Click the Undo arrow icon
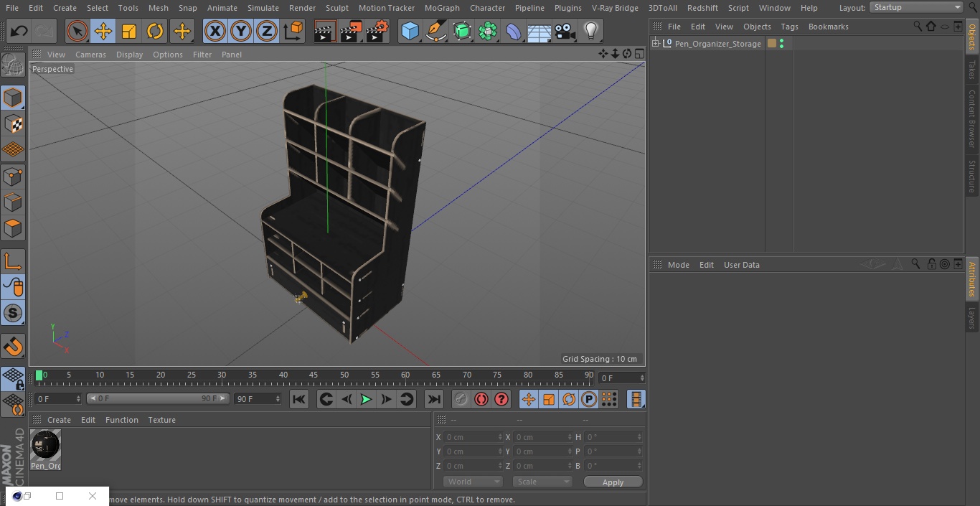Viewport: 980px width, 506px height. point(19,32)
